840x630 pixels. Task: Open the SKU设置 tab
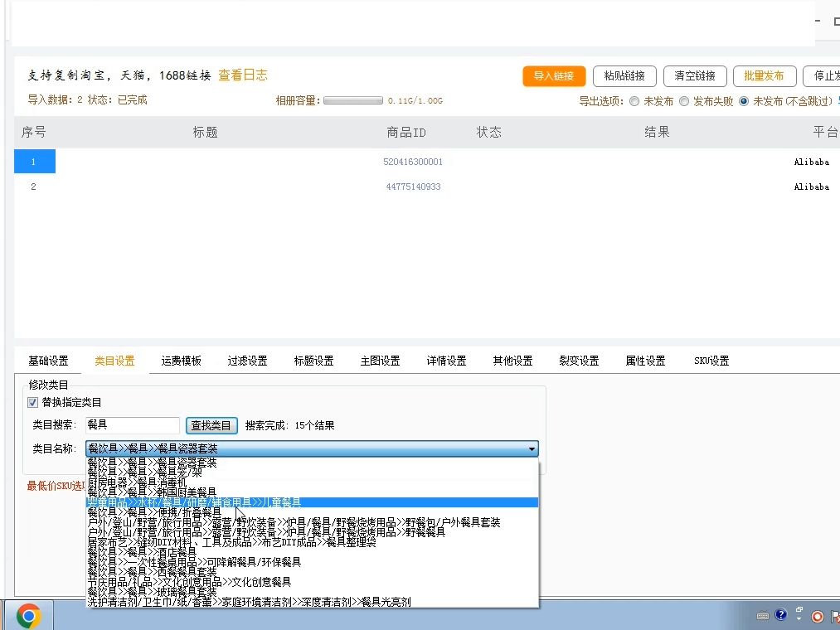tap(711, 361)
